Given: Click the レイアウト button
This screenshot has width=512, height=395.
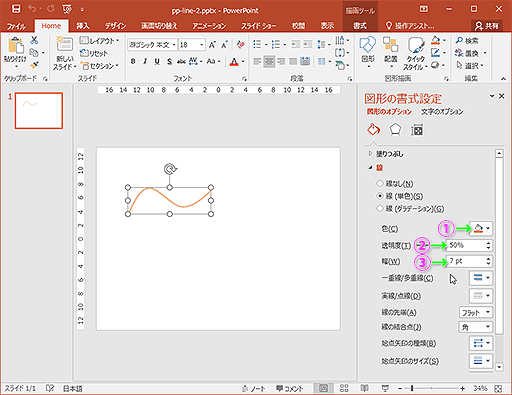Looking at the screenshot, I should [x=100, y=41].
